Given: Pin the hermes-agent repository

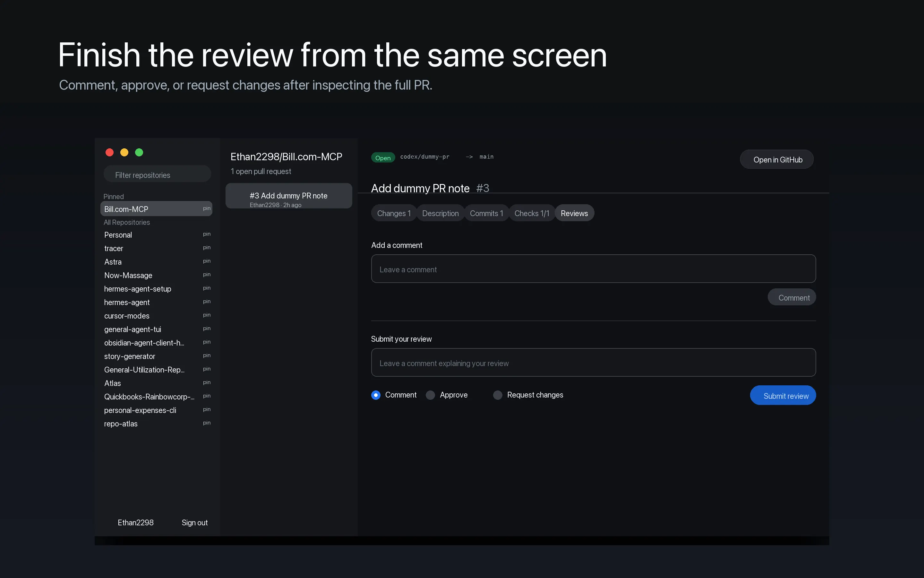Looking at the screenshot, I should tap(207, 302).
